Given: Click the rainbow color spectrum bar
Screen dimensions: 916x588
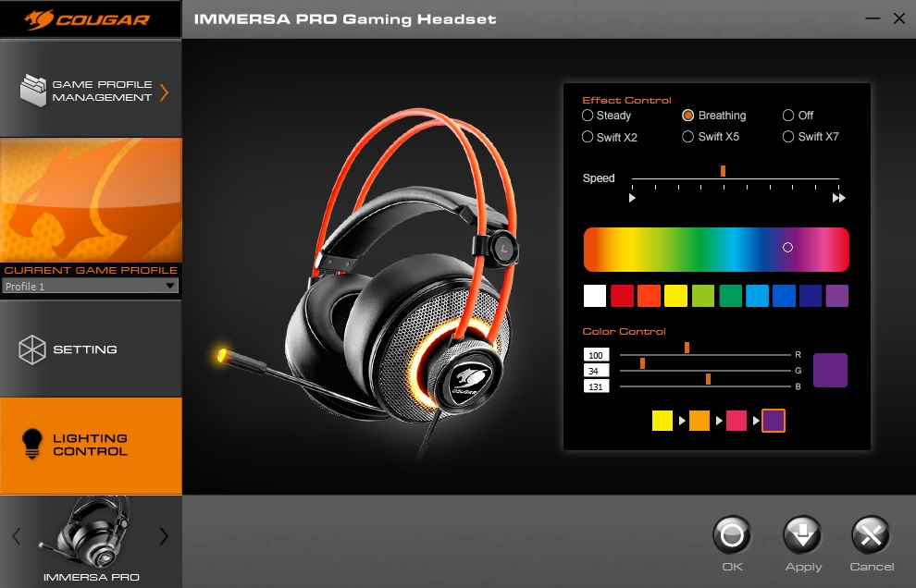Looking at the screenshot, I should [x=716, y=250].
